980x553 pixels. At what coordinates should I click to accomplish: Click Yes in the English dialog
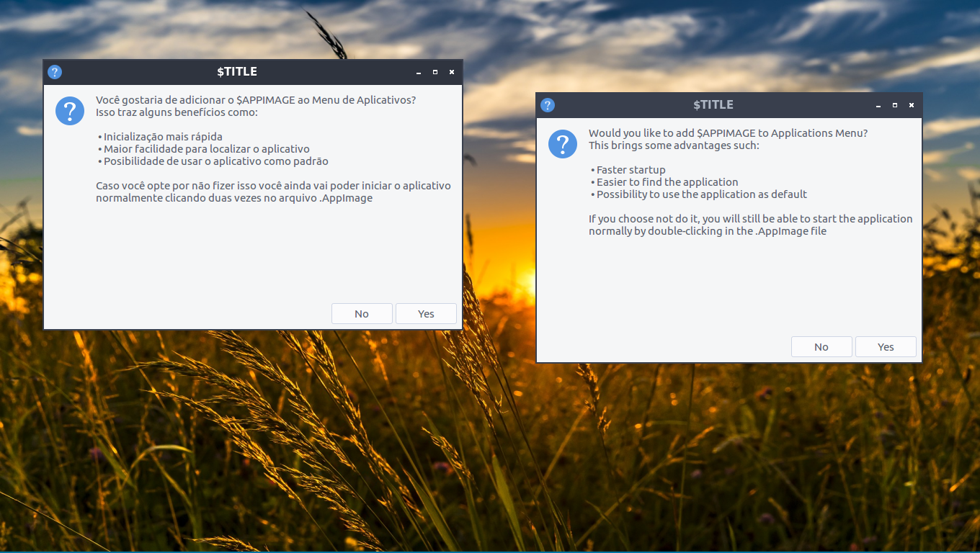(x=886, y=347)
